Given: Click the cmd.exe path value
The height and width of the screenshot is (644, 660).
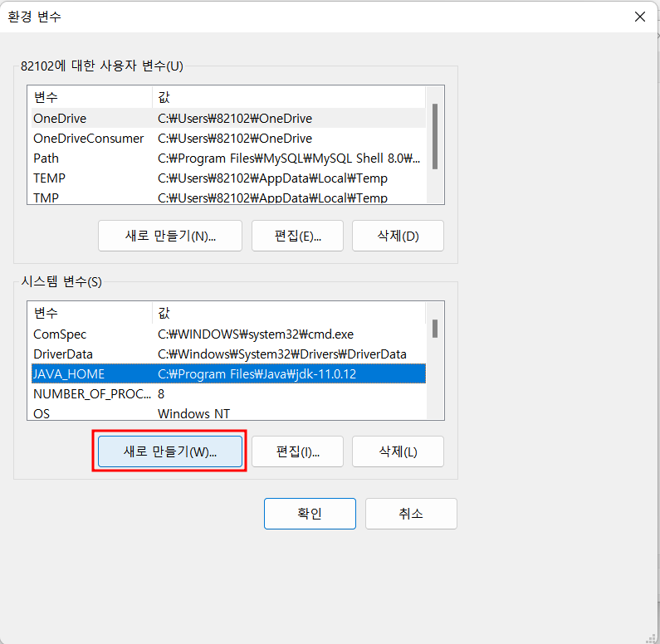Looking at the screenshot, I should (x=256, y=334).
